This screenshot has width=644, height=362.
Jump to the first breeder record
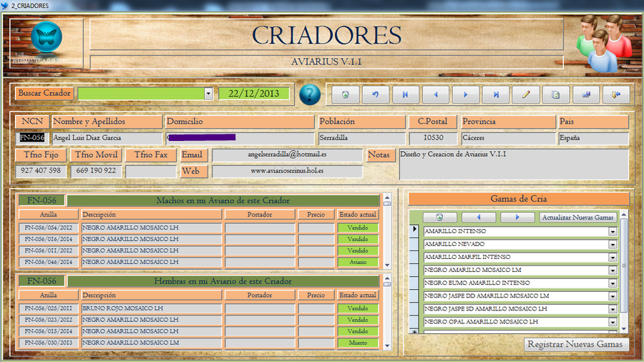[405, 94]
